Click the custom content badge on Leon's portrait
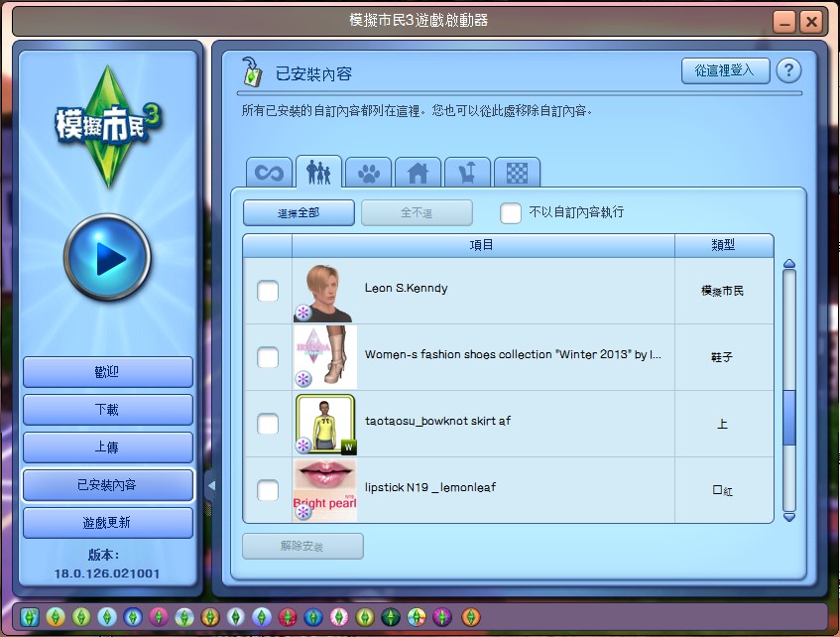Image resolution: width=840 pixels, height=637 pixels. coord(303,313)
